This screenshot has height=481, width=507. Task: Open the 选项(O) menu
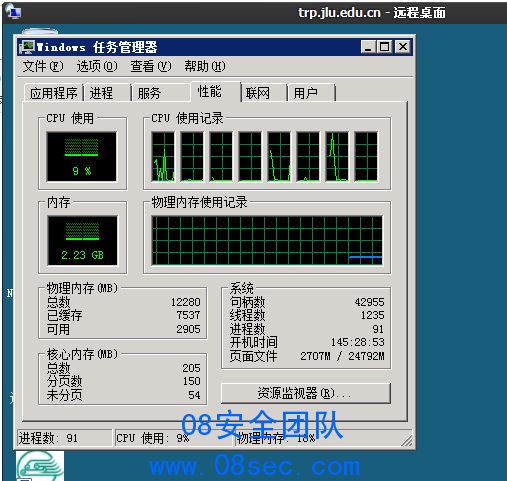pyautogui.click(x=97, y=66)
